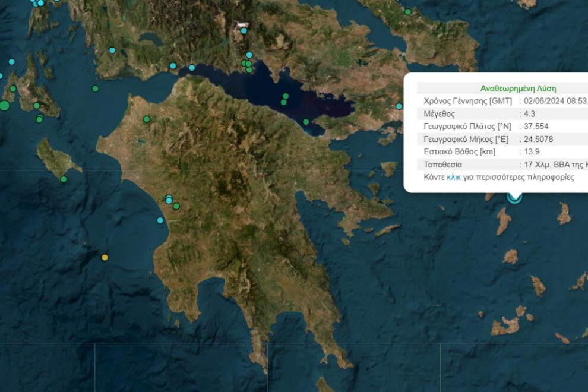
Task: Click the highlighted epicenter marker beneath the popup
Action: point(514,197)
